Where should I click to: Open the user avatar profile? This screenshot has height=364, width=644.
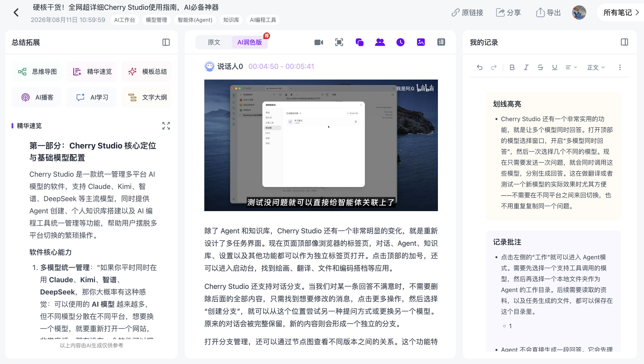coord(579,12)
